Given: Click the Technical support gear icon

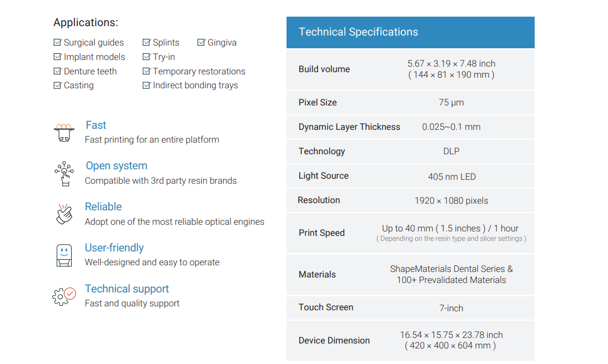Looking at the screenshot, I should [64, 296].
